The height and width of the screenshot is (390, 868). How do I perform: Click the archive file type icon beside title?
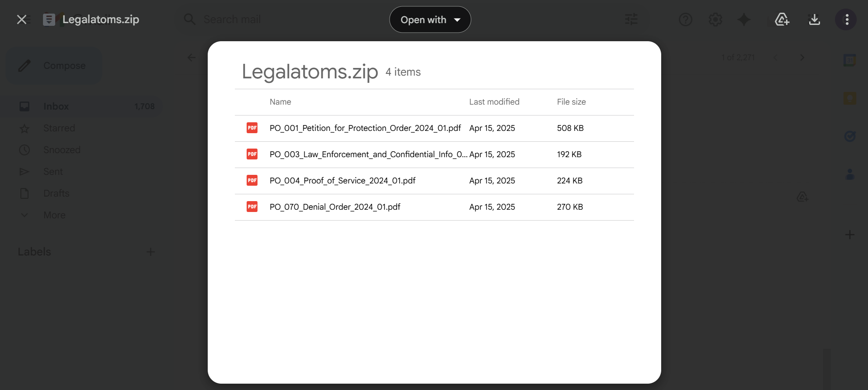(x=49, y=19)
